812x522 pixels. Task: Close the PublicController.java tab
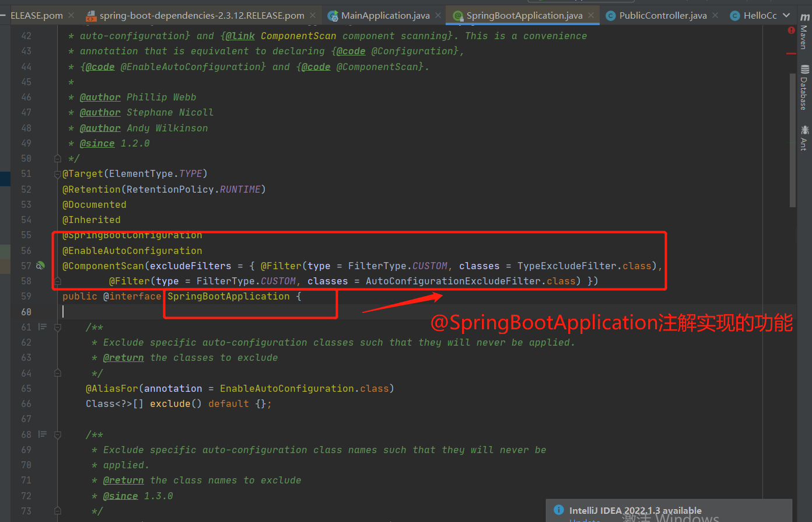pyautogui.click(x=715, y=16)
